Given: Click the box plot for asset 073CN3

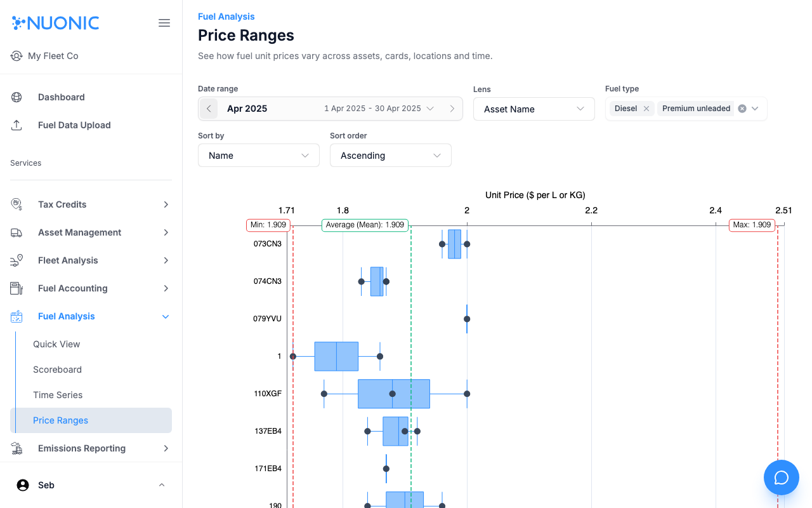Looking at the screenshot, I should (x=454, y=244).
